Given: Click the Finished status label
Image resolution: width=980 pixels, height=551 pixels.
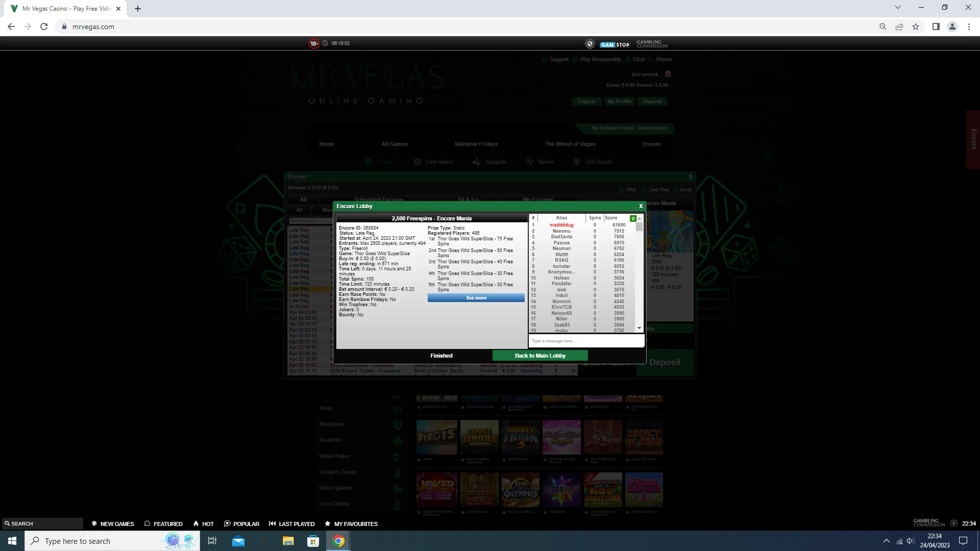Looking at the screenshot, I should point(442,356).
